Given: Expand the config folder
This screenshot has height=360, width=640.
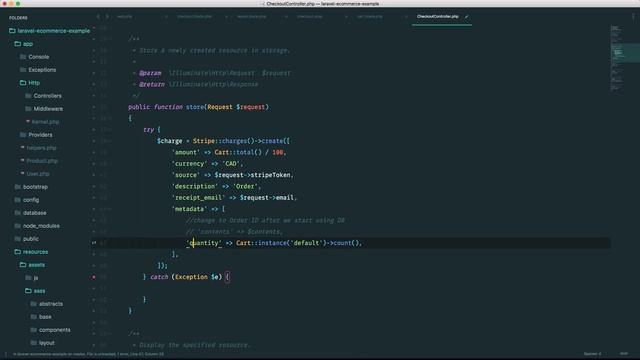Looking at the screenshot, I should [27, 200].
